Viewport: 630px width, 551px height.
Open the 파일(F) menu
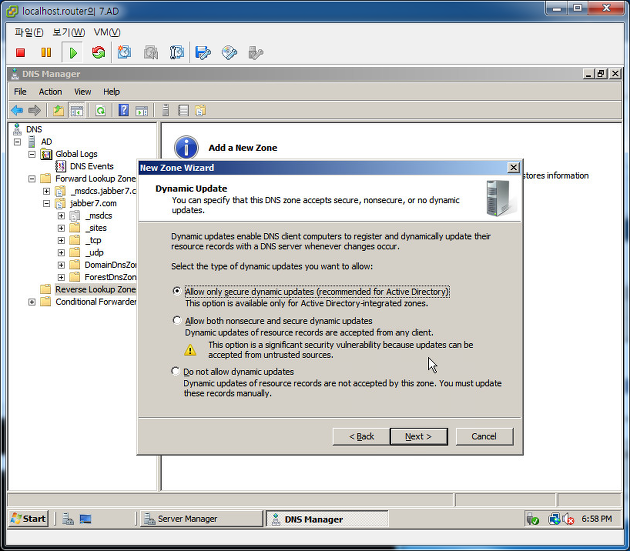click(29, 32)
